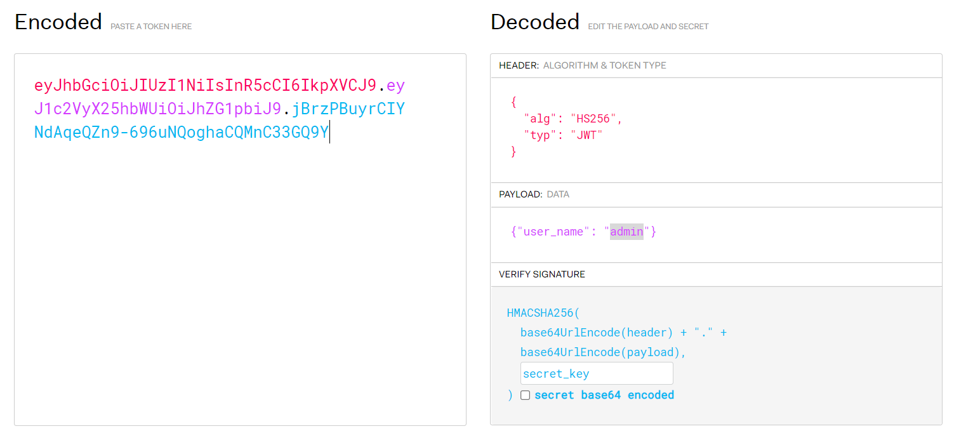980x445 pixels.
Task: Click the VERIFY SIGNATURE section label
Action: tap(542, 274)
